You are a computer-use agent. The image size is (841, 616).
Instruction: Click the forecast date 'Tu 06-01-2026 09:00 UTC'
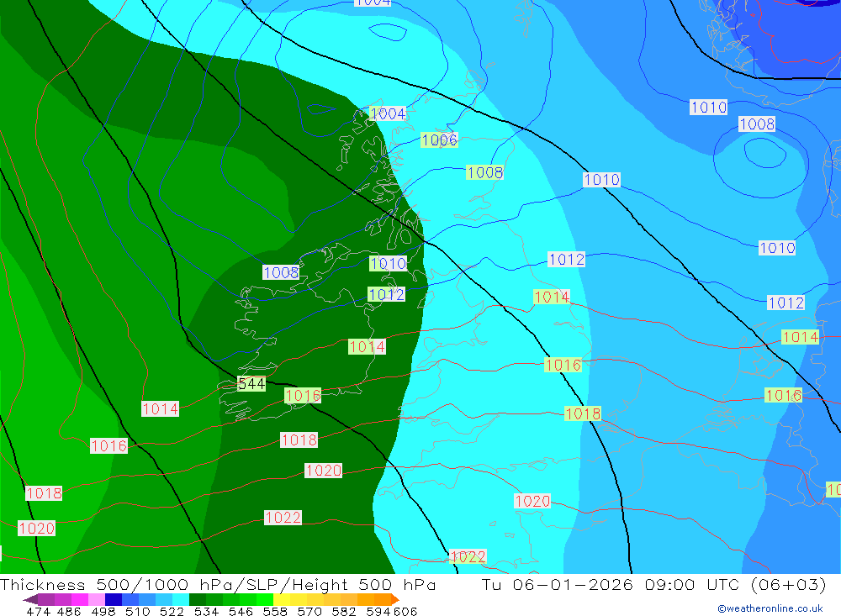(611, 584)
